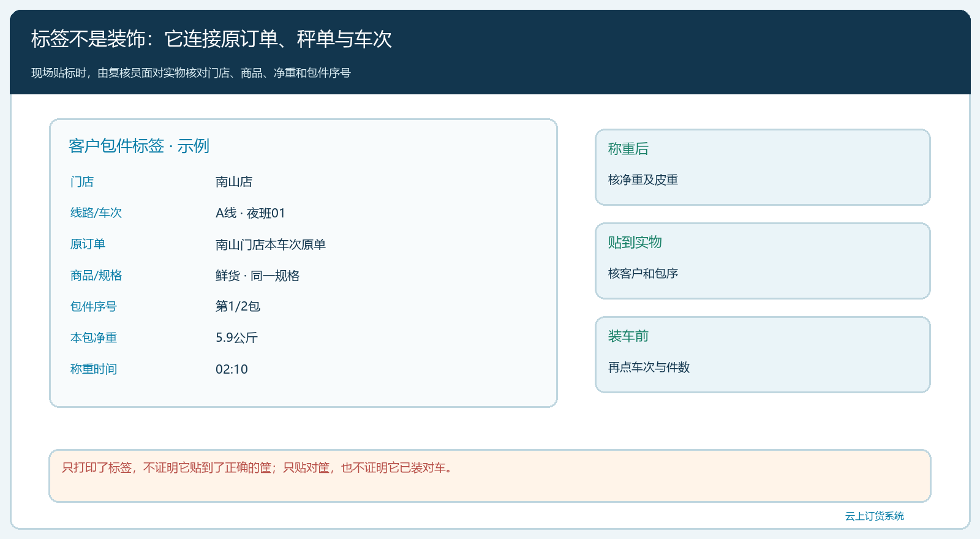The height and width of the screenshot is (539, 980).
Task: Select the value '南山门店本车次原单'
Action: [271, 244]
